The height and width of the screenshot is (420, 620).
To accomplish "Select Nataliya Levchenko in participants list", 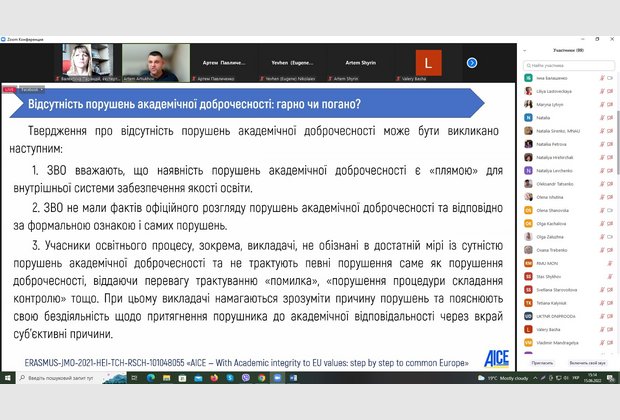I will 569,171.
